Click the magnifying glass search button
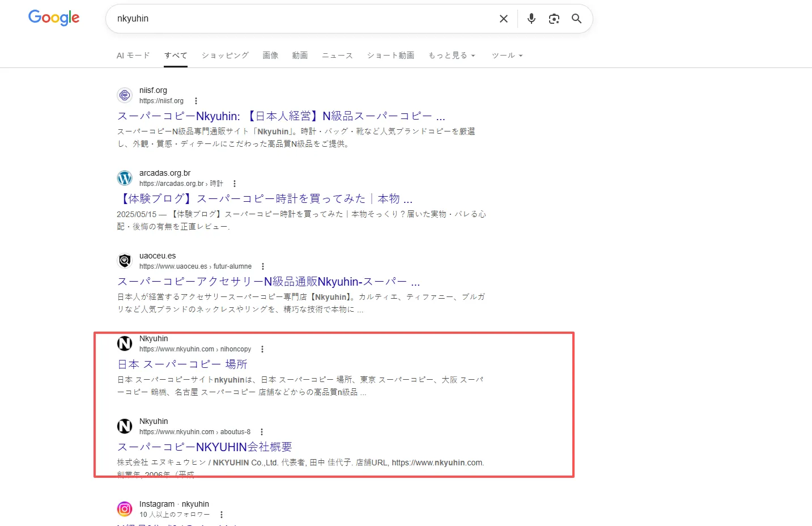812x526 pixels. point(576,19)
